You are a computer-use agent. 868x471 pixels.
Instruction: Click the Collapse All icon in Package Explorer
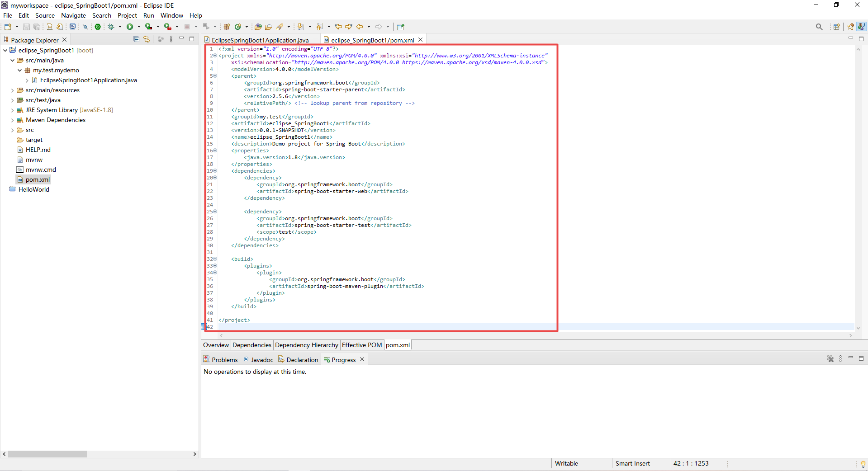pyautogui.click(x=136, y=39)
